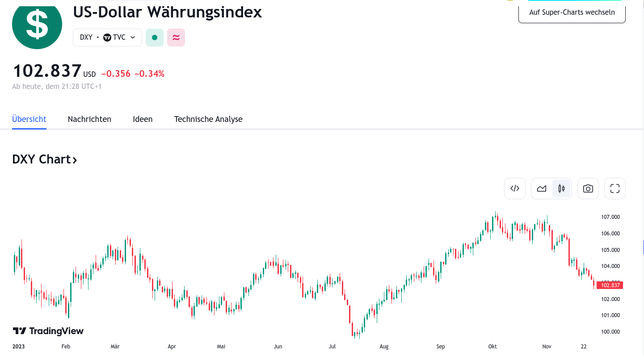Click Auf Super-Charts wechseln button
This screenshot has height=356, width=644.
coord(572,12)
